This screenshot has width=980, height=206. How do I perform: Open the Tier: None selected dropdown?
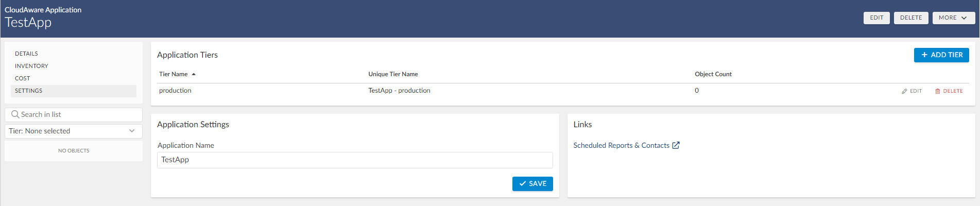(74, 131)
